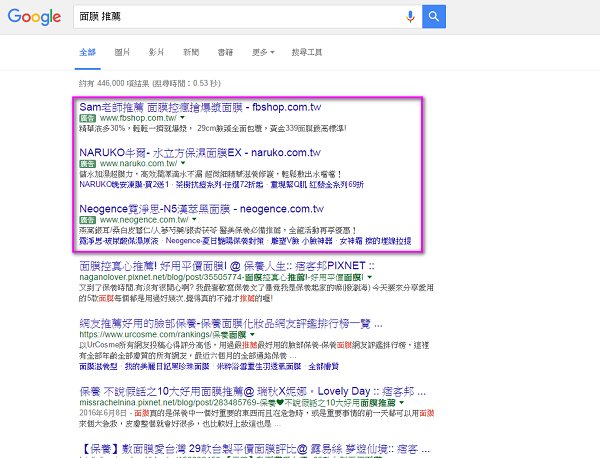Open 保養 不說假話之10大好用面膜推薦 result
Image resolution: width=600 pixels, height=458 pixels.
point(253,392)
